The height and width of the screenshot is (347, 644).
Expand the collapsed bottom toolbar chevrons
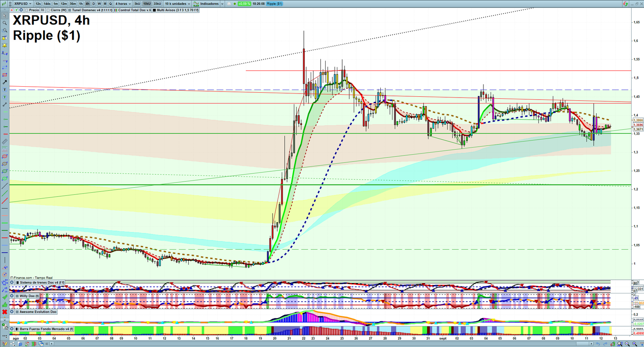47,344
